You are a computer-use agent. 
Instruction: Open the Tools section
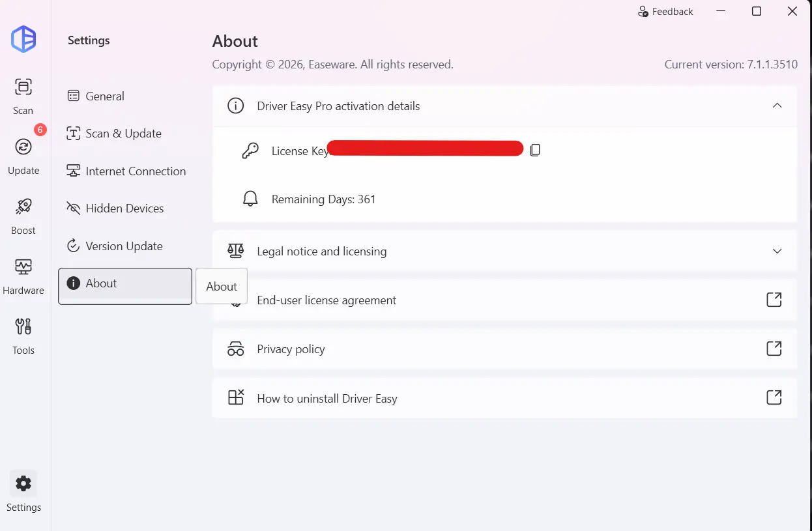point(23,336)
